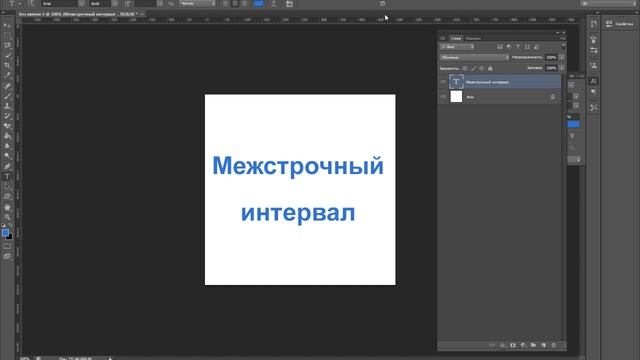The width and height of the screenshot is (640, 360).
Task: Select the Dodge tool
Action: pyautogui.click(x=7, y=156)
